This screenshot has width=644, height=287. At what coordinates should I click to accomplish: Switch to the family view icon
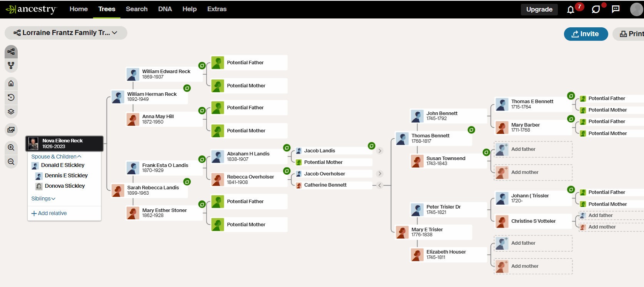[11, 66]
